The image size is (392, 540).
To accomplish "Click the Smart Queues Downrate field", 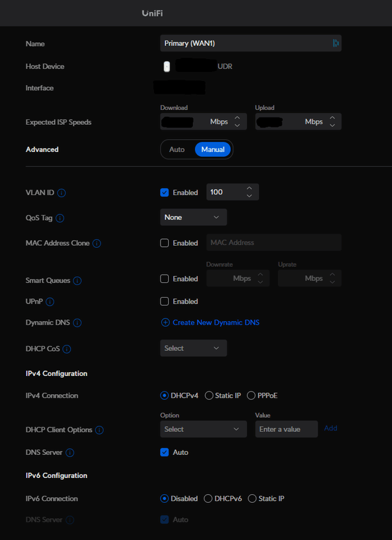I will (x=237, y=278).
